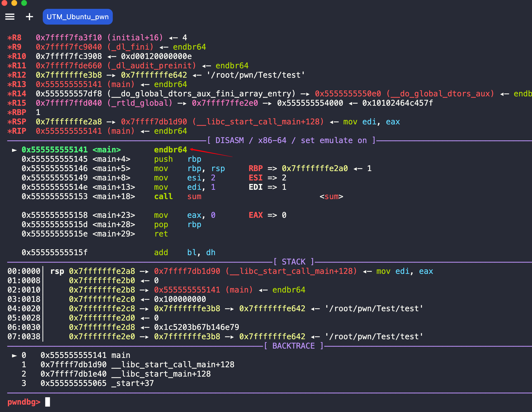The width and height of the screenshot is (532, 412).
Task: Click backtrace frame __libc_start_call_main+128
Action: pyautogui.click(x=173, y=365)
